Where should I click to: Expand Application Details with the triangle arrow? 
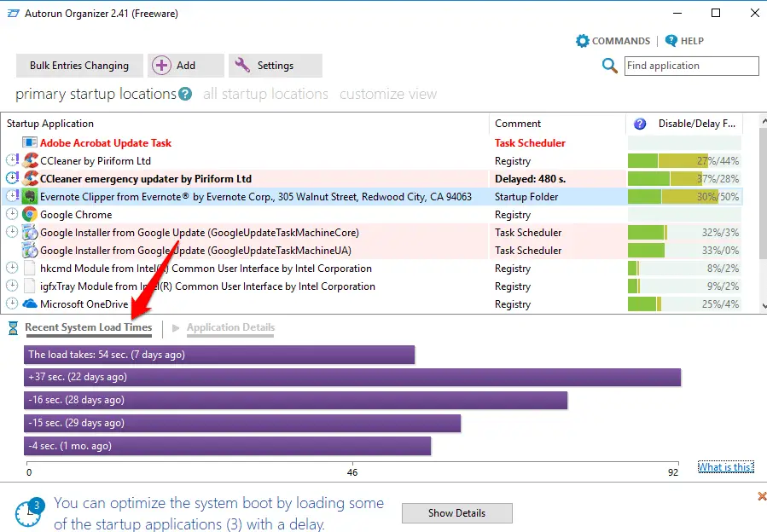pos(176,327)
